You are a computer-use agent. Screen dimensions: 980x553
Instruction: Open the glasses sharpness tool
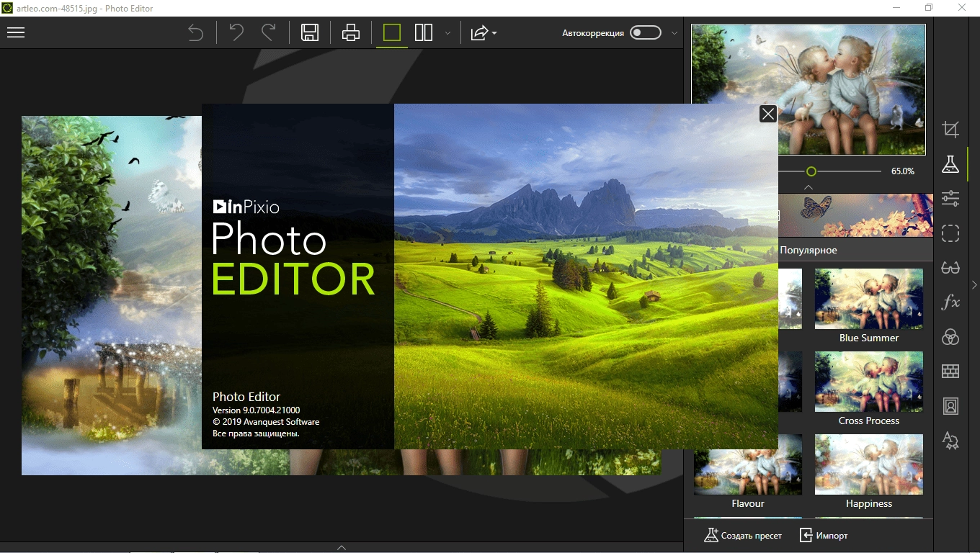(x=950, y=268)
